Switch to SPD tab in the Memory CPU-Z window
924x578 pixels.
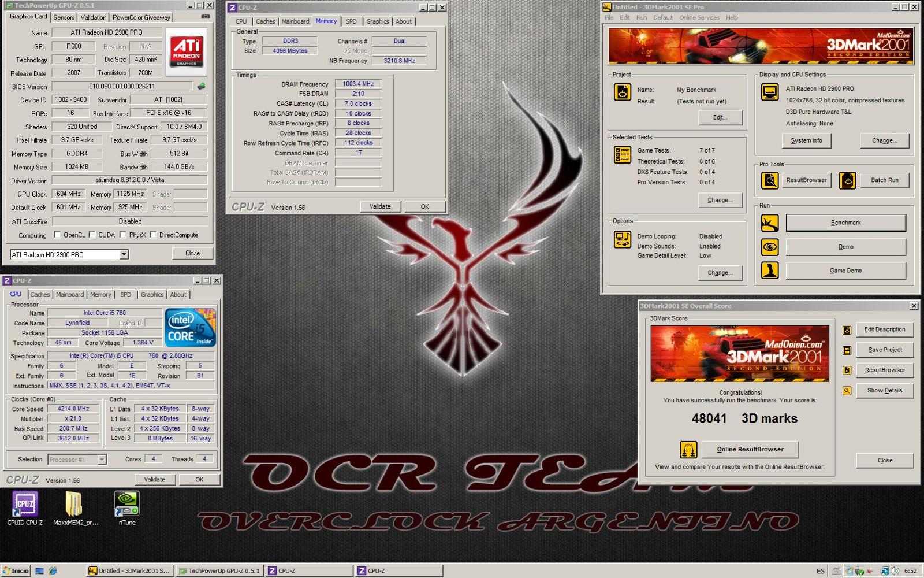click(351, 21)
